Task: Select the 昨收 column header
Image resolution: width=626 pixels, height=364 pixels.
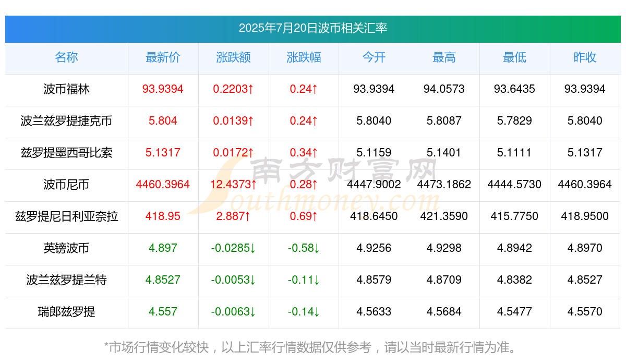Action: (x=585, y=57)
